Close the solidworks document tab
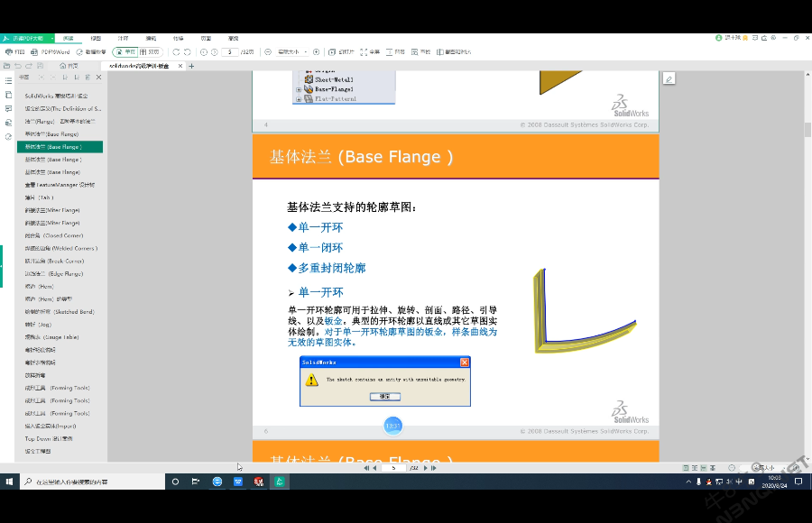This screenshot has height=523, width=812. click(x=180, y=66)
